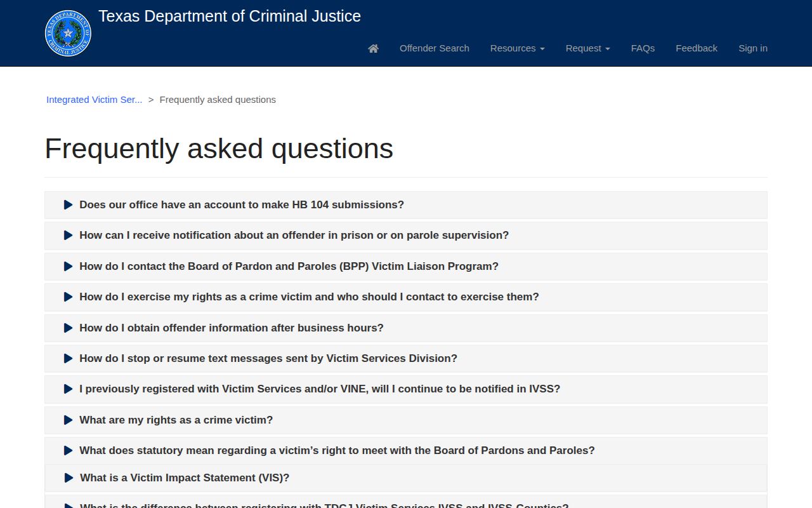Expand obtaining offender information after business hours
This screenshot has height=508, width=812.
tap(406, 328)
